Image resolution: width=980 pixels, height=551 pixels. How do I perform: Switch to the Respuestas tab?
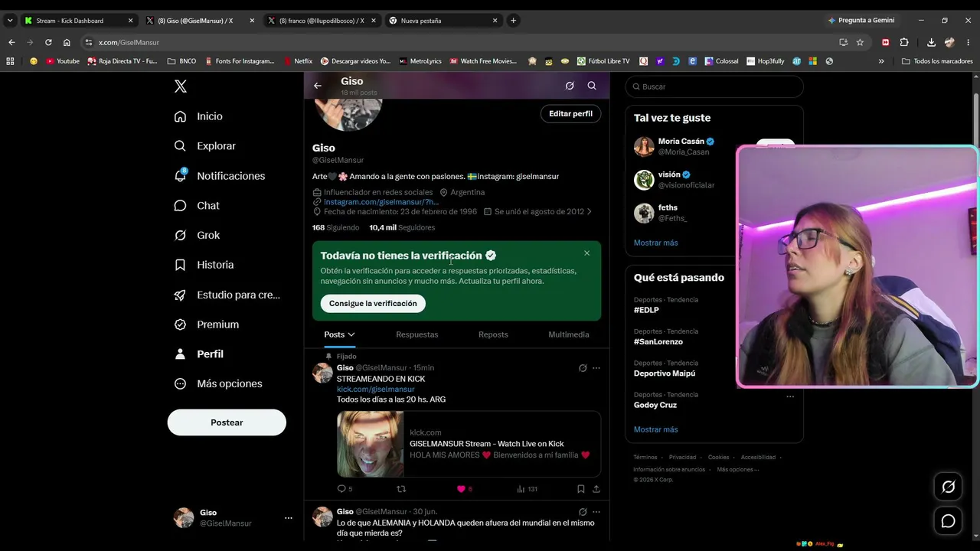[x=417, y=334]
